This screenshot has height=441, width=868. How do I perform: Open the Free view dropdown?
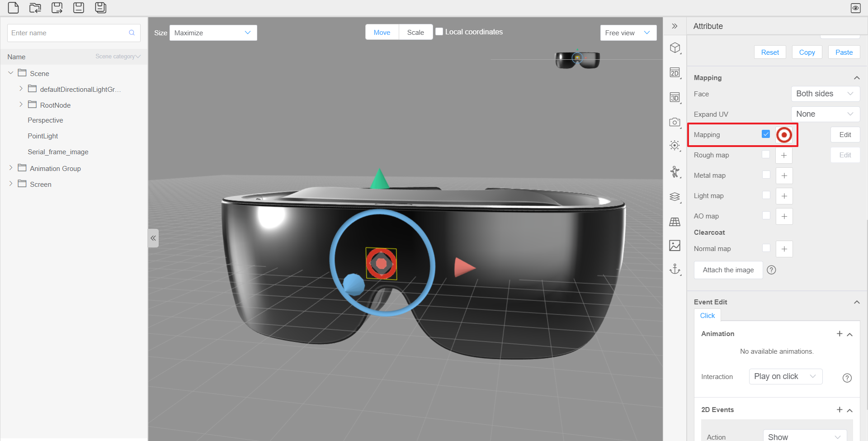pyautogui.click(x=628, y=33)
